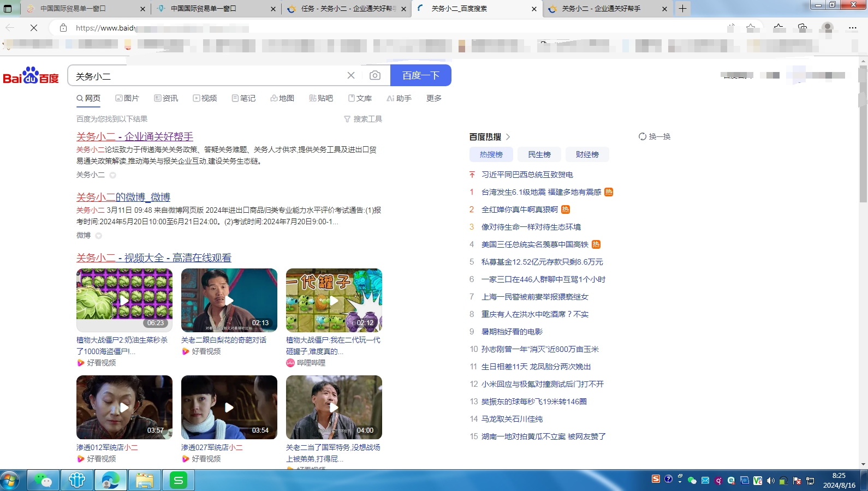
Task: Stop page loading with the X button
Action: 34,27
